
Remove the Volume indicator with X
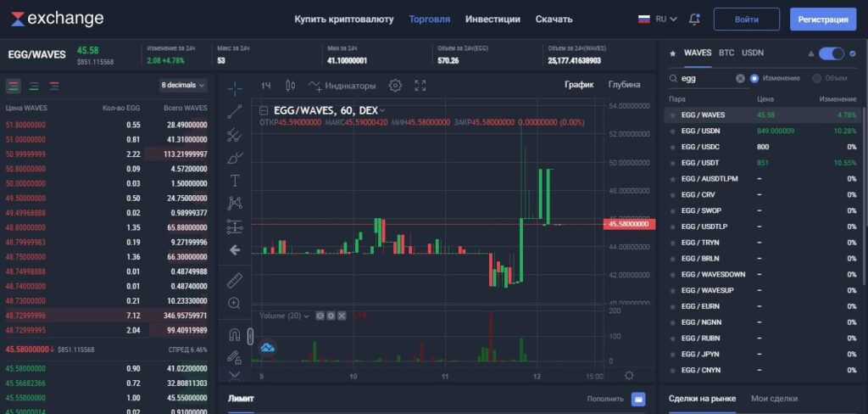[x=342, y=316]
